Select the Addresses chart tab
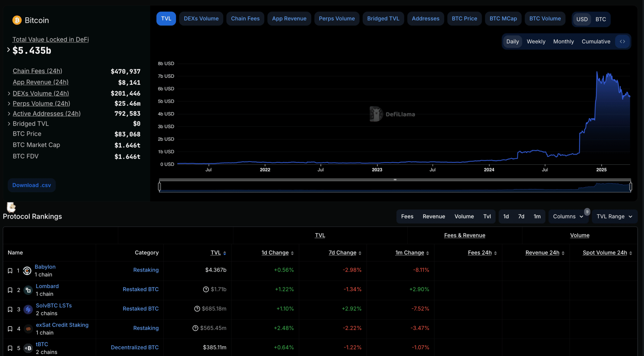 (425, 19)
